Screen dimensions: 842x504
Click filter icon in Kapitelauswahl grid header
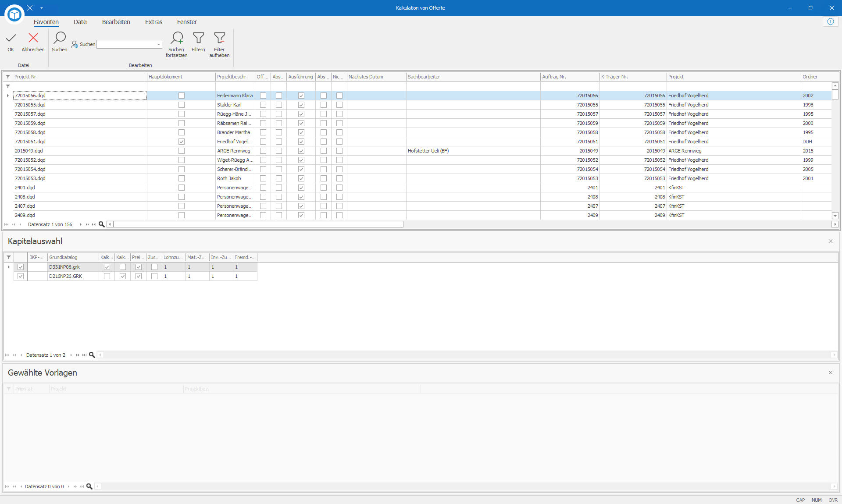pos(9,257)
